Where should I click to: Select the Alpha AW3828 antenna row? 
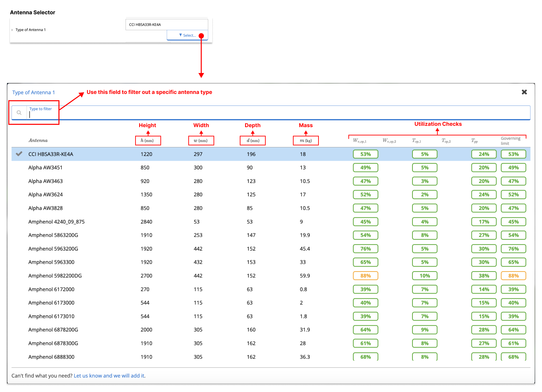[x=271, y=208]
